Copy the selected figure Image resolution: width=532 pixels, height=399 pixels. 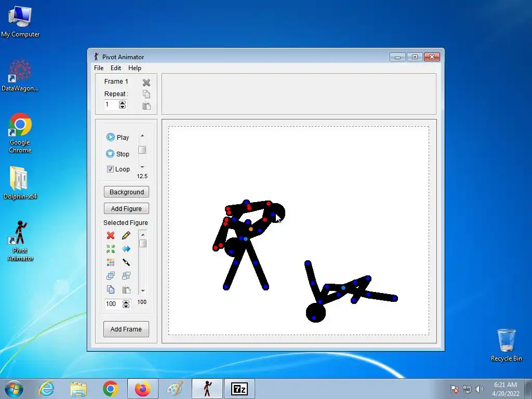tap(111, 289)
